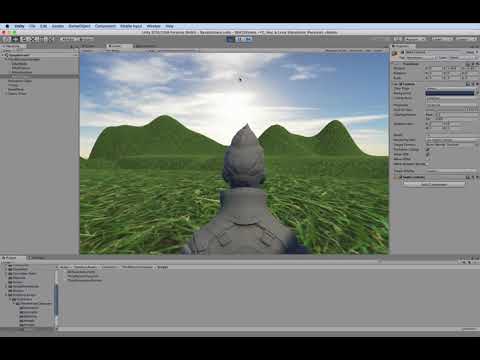
Task: Open the Gizmos dropdown in Game view
Action: tap(379, 51)
